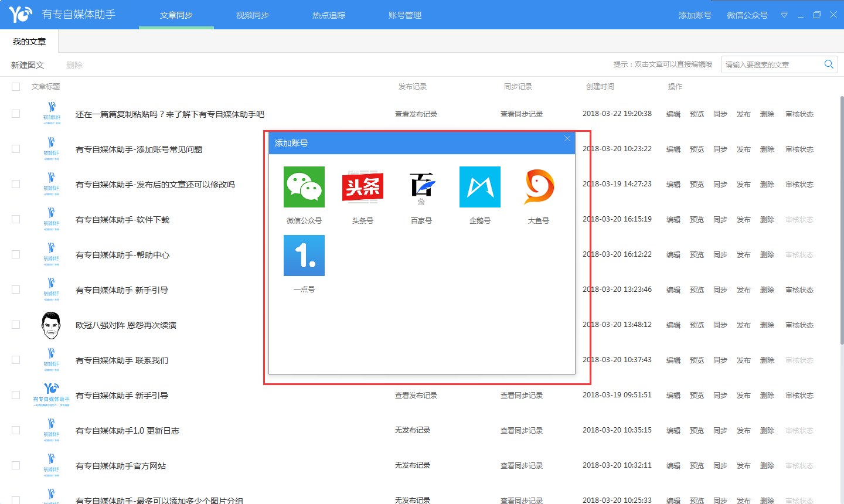The height and width of the screenshot is (504, 844).
Task: Click 发布 for the 软件下载 article
Action: [744, 220]
